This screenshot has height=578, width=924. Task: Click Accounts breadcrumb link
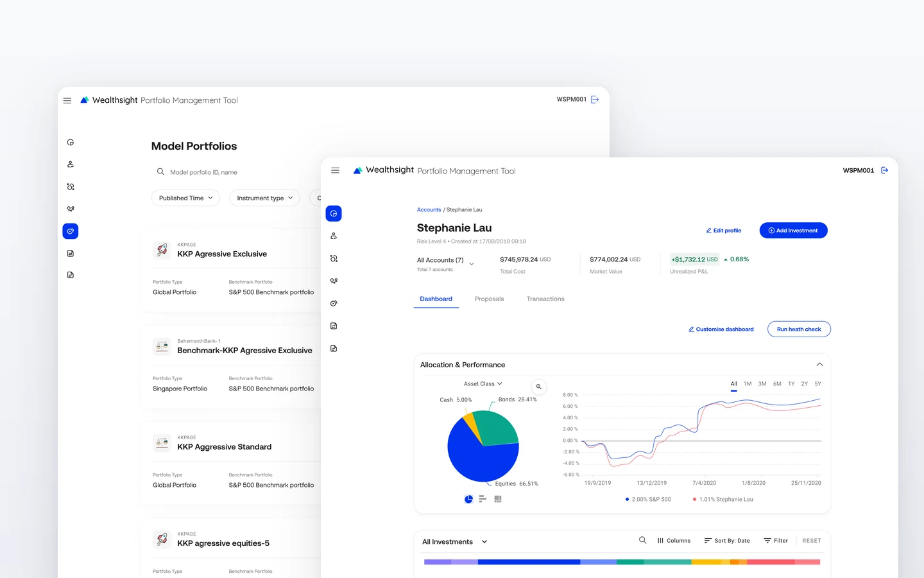(x=429, y=210)
